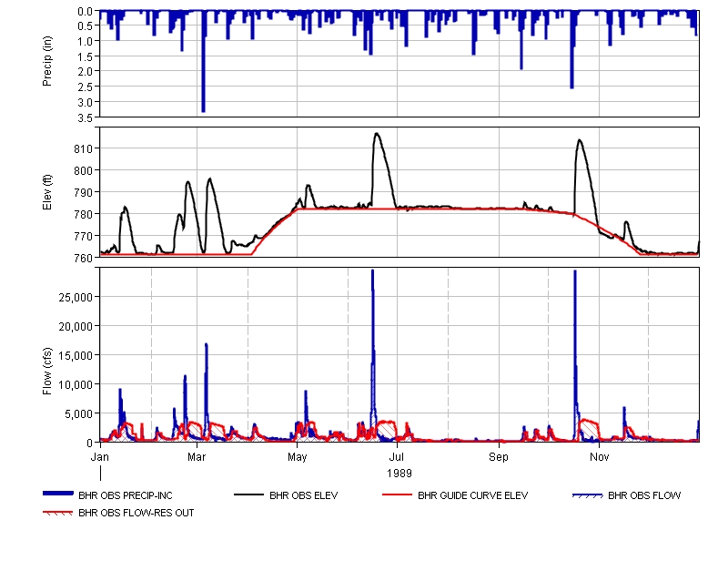Click the 3.5 precip tick label

(85, 118)
